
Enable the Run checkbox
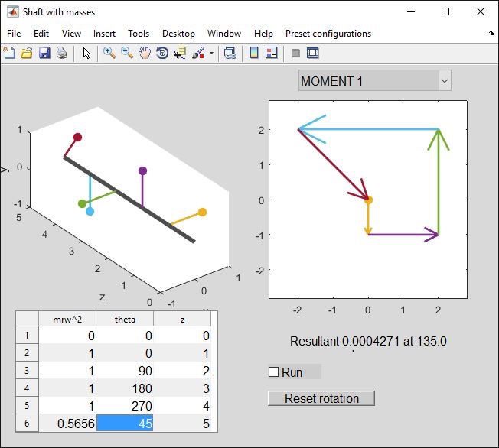pos(273,372)
